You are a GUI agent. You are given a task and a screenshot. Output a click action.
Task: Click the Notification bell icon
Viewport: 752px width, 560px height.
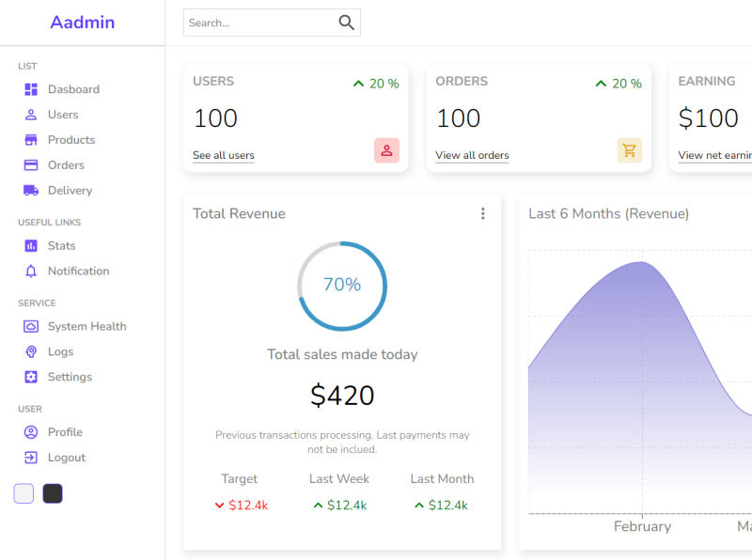pyautogui.click(x=31, y=271)
